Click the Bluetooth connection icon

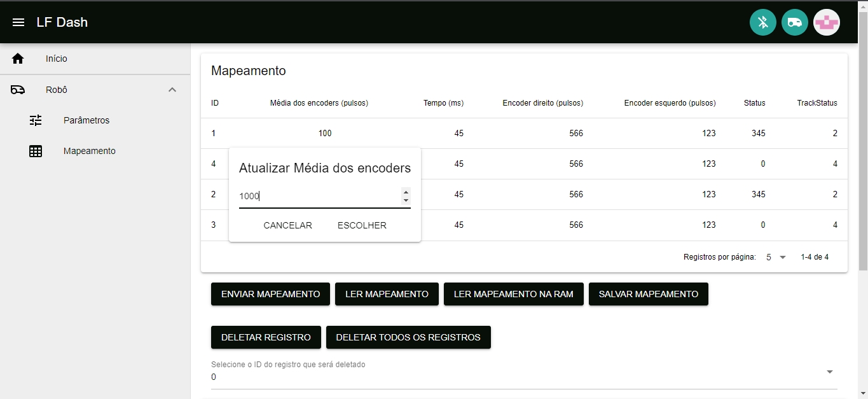763,22
